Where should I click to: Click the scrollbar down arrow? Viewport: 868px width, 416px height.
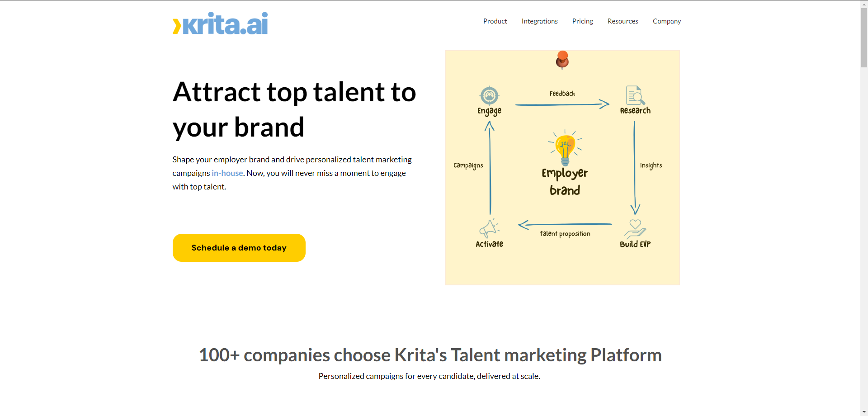pos(863,411)
